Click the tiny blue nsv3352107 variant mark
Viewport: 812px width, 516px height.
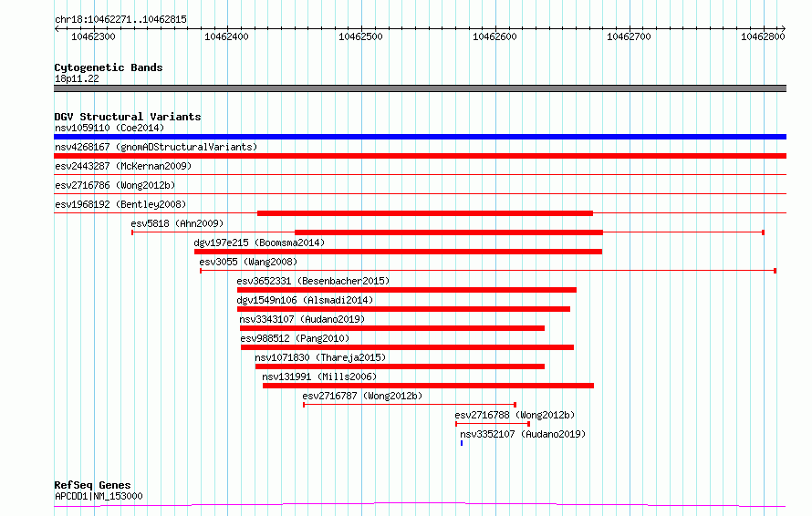[x=462, y=443]
